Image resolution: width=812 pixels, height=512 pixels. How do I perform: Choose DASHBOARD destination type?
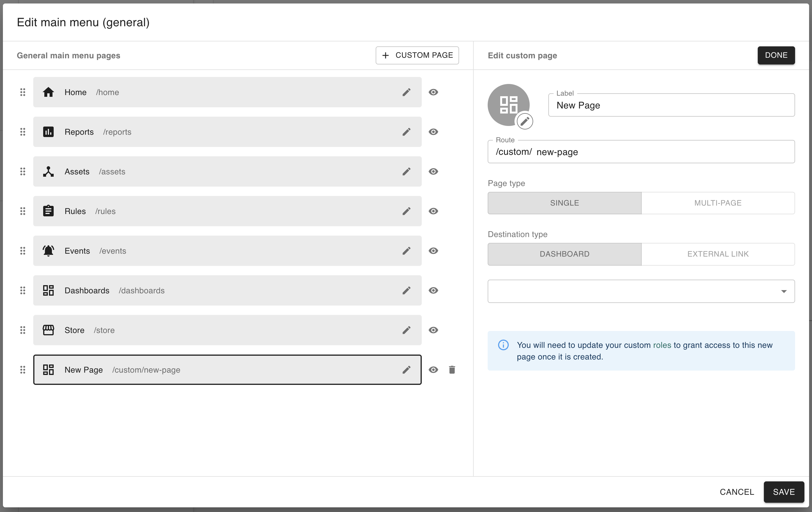564,254
